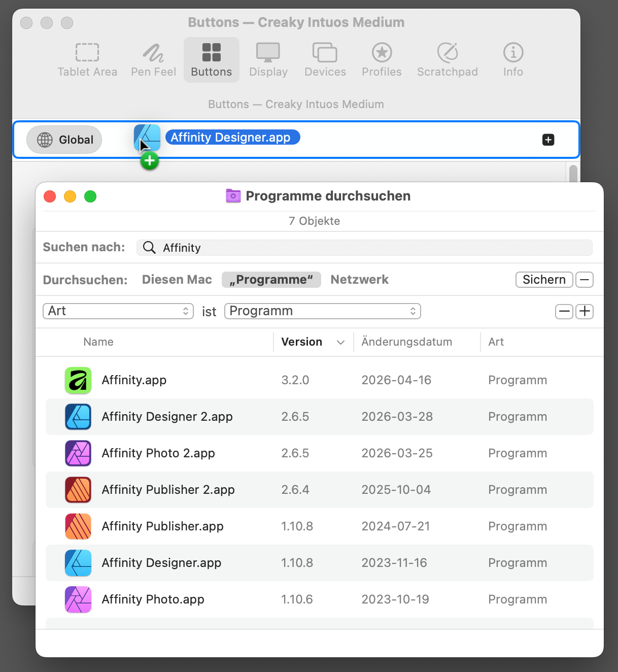Image resolution: width=618 pixels, height=672 pixels.
Task: Open the Profiles toolbar pane
Action: click(x=382, y=60)
